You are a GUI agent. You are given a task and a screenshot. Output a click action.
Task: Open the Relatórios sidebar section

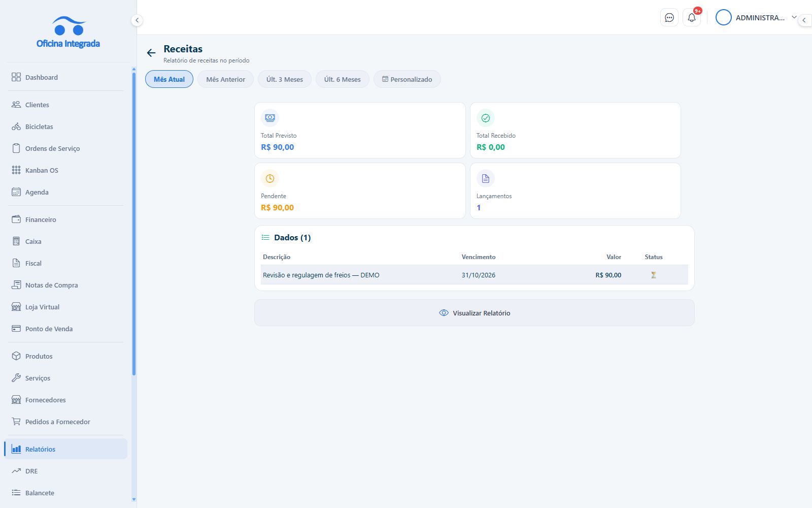point(65,449)
